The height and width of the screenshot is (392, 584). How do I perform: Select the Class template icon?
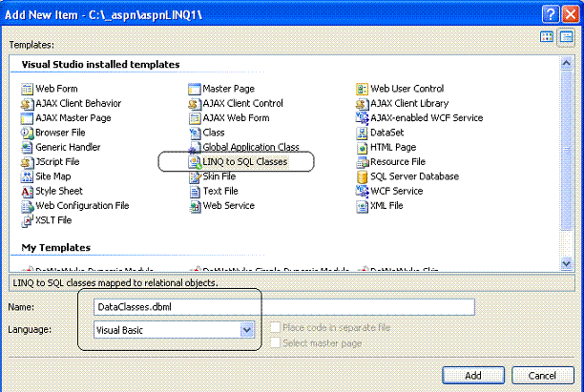pos(195,133)
